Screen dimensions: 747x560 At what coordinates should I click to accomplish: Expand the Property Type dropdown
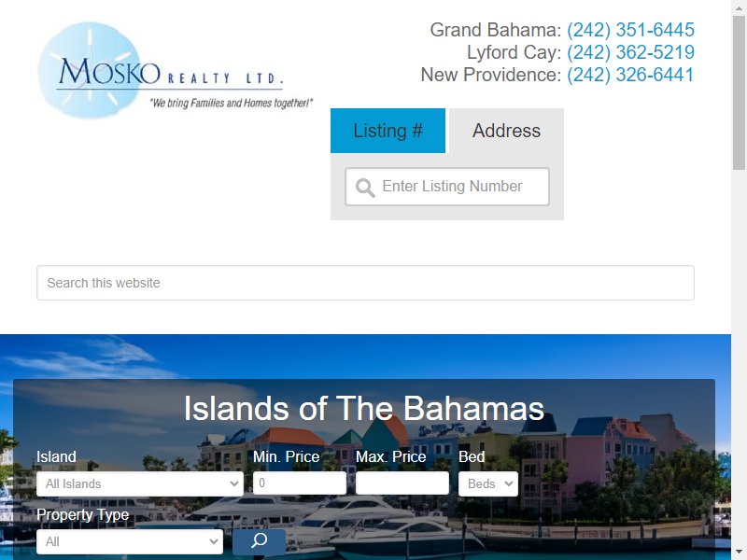click(x=130, y=541)
